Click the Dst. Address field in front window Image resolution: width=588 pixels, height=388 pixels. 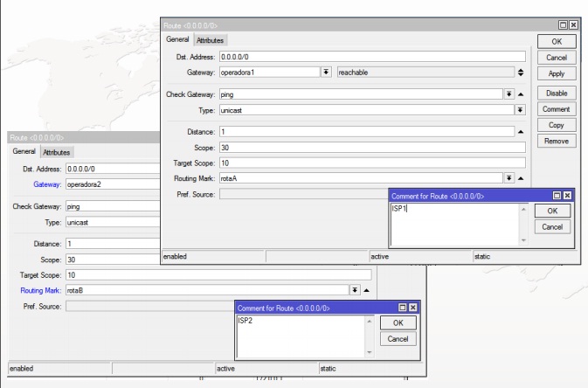pos(366,57)
